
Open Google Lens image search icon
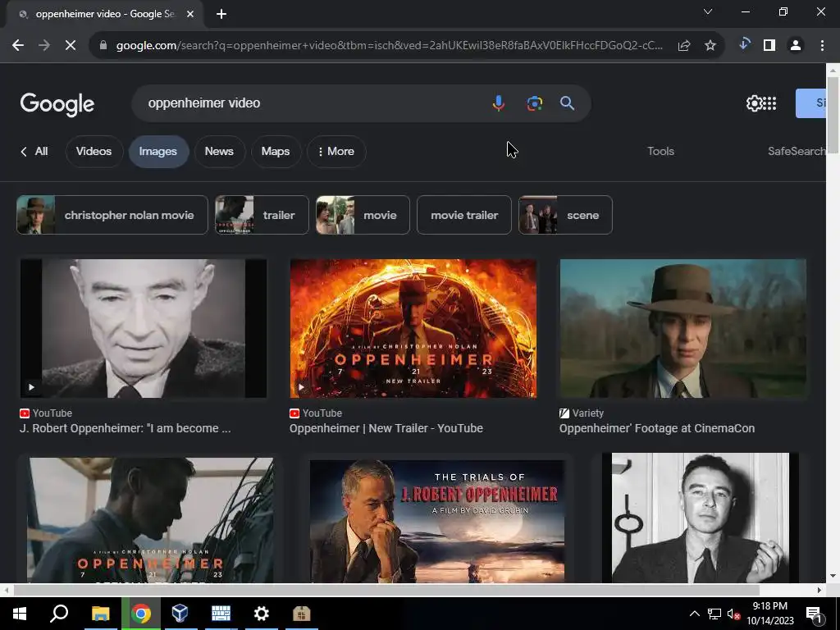pos(534,103)
